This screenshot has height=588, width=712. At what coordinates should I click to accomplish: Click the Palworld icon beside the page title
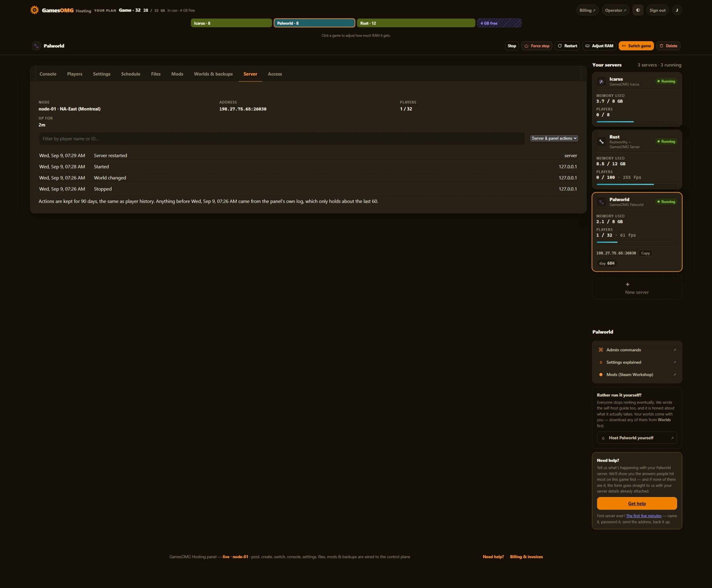36,46
